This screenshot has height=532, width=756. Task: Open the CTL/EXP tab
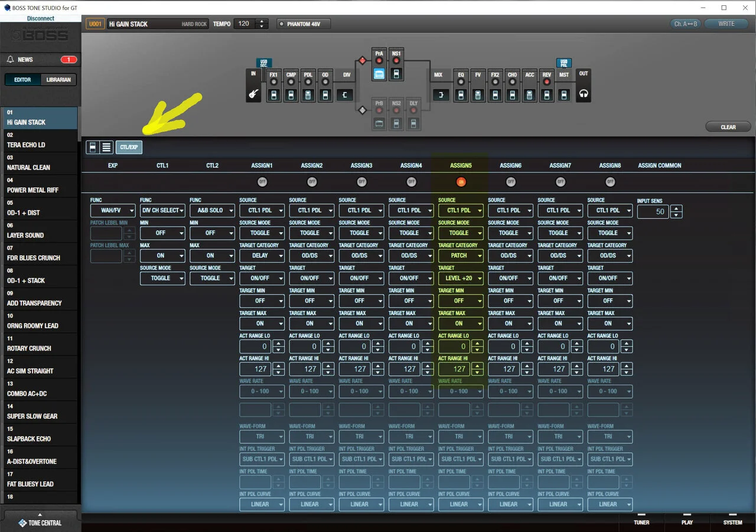[x=129, y=147]
